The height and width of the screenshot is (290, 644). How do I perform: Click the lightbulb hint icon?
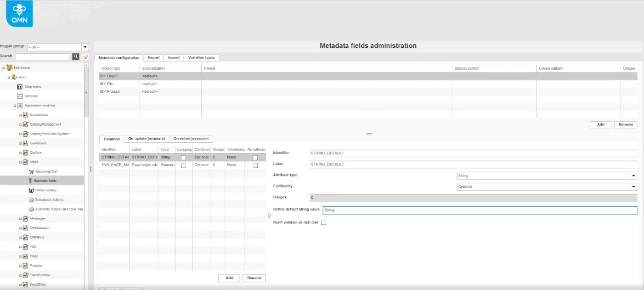click(x=85, y=56)
